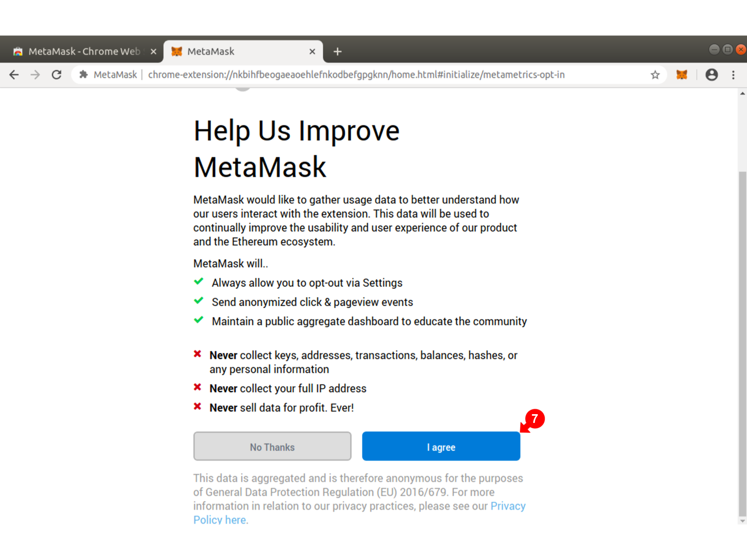The height and width of the screenshot is (560, 747).
Task: Open the Chrome three-dot menu
Action: [733, 75]
